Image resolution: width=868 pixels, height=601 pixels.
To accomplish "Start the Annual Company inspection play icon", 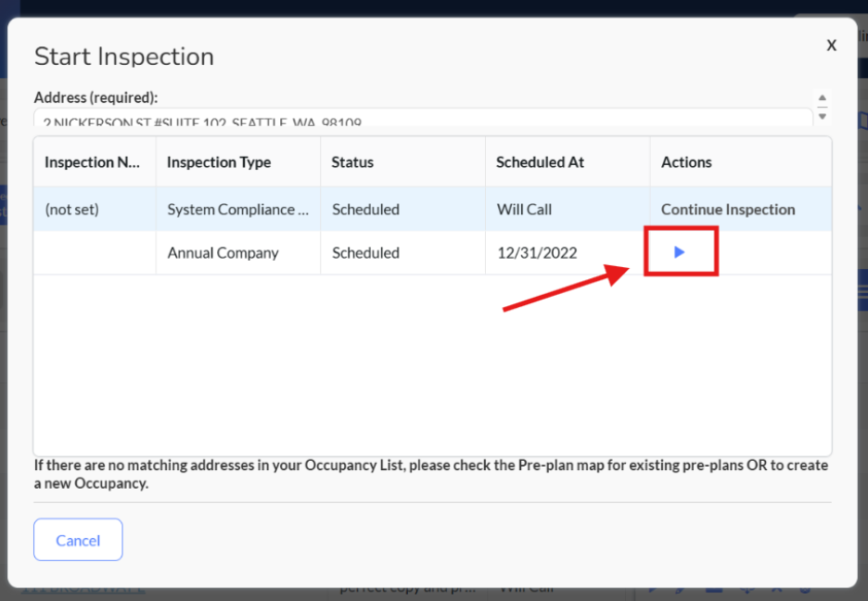I will [x=680, y=252].
